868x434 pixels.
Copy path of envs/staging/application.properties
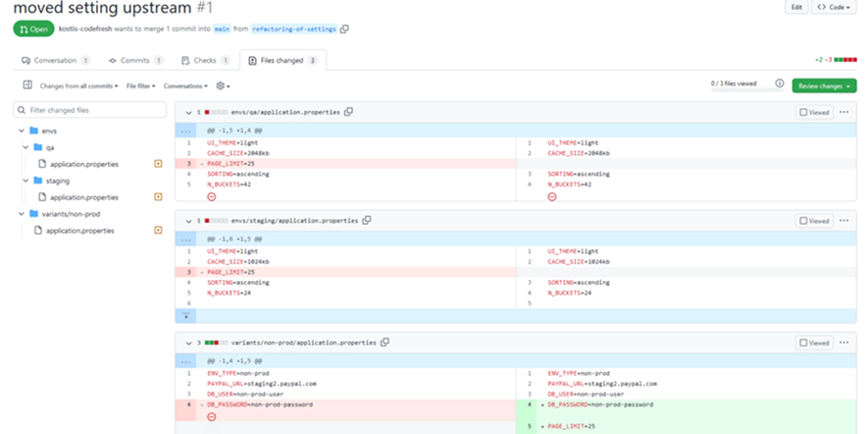point(367,220)
